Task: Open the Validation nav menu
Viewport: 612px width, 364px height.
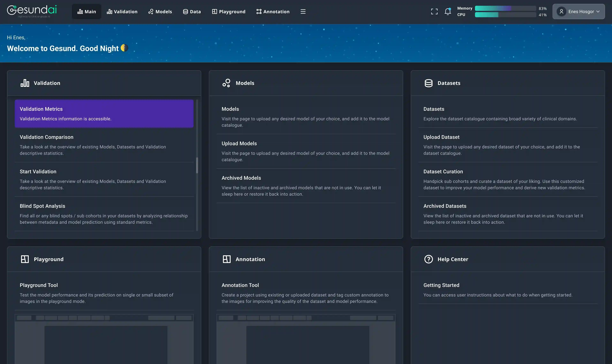Action: (122, 11)
